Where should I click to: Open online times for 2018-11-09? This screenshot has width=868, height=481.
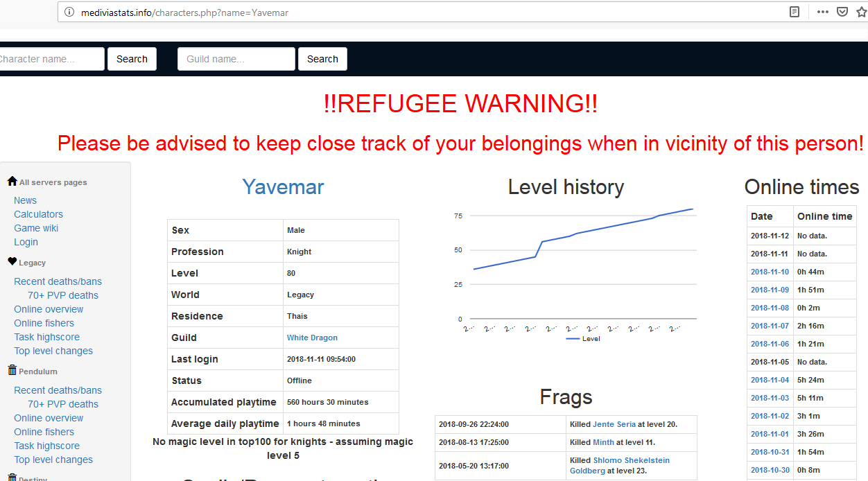tap(770, 290)
